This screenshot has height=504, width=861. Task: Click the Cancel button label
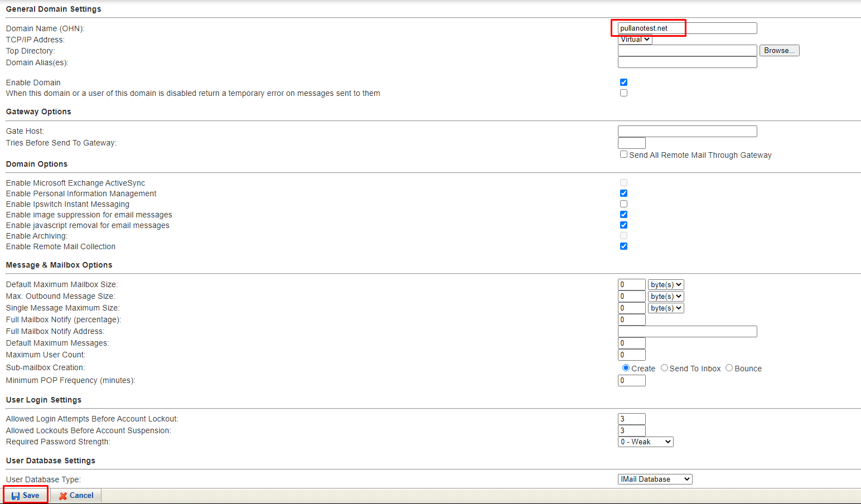(81, 496)
